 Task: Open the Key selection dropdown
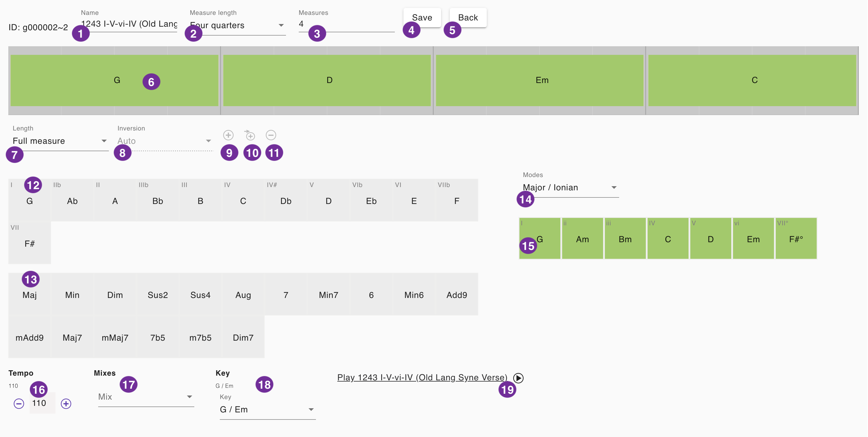(267, 409)
